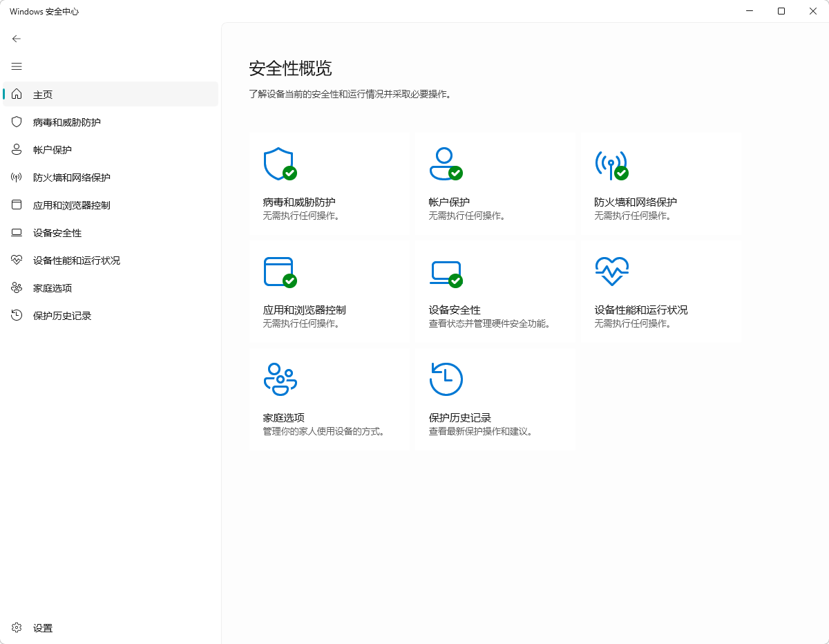Select 应用和浏览器控制 in the sidebar
Viewport: 829px width, 644px height.
(69, 205)
